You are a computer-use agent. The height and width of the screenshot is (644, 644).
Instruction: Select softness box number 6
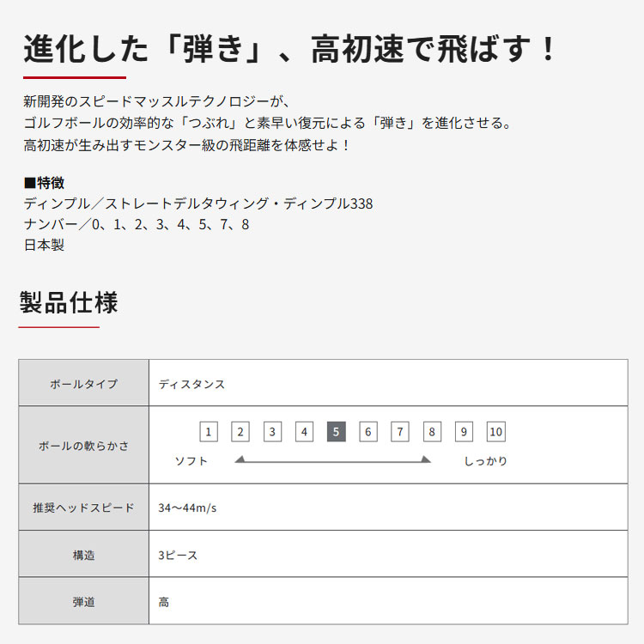point(368,432)
